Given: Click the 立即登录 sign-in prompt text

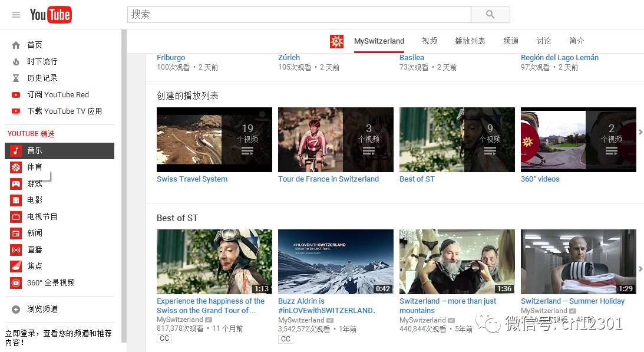Looking at the screenshot, I should pos(58,338).
